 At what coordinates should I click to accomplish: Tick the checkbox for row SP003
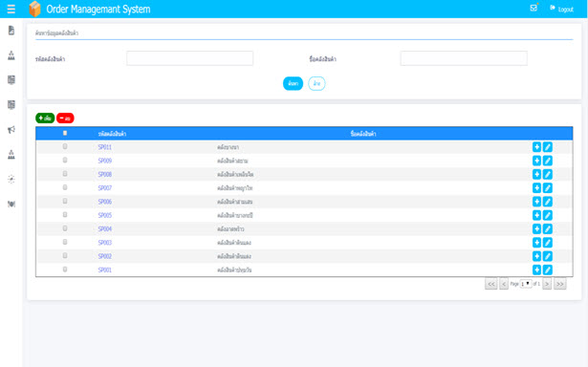(x=65, y=242)
